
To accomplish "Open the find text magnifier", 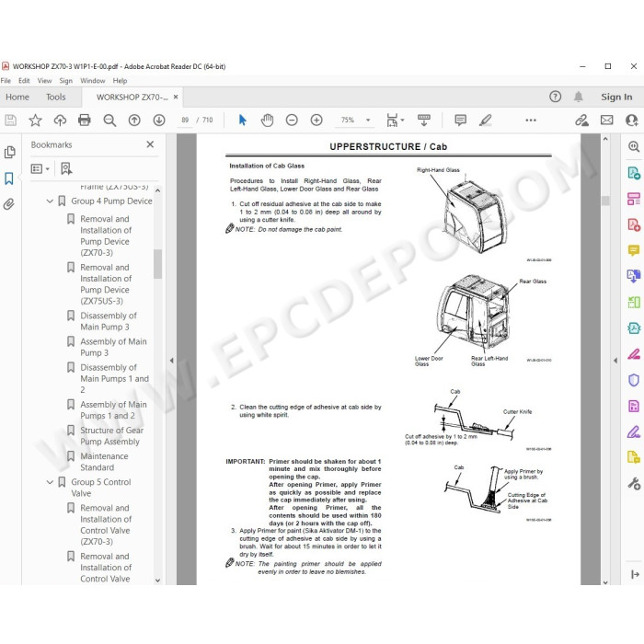I will coord(109,120).
